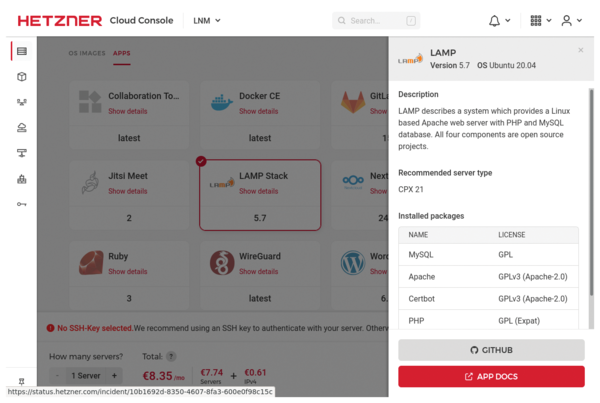Open the apps grid menu
The width and height of the screenshot is (600, 403).
coord(536,21)
